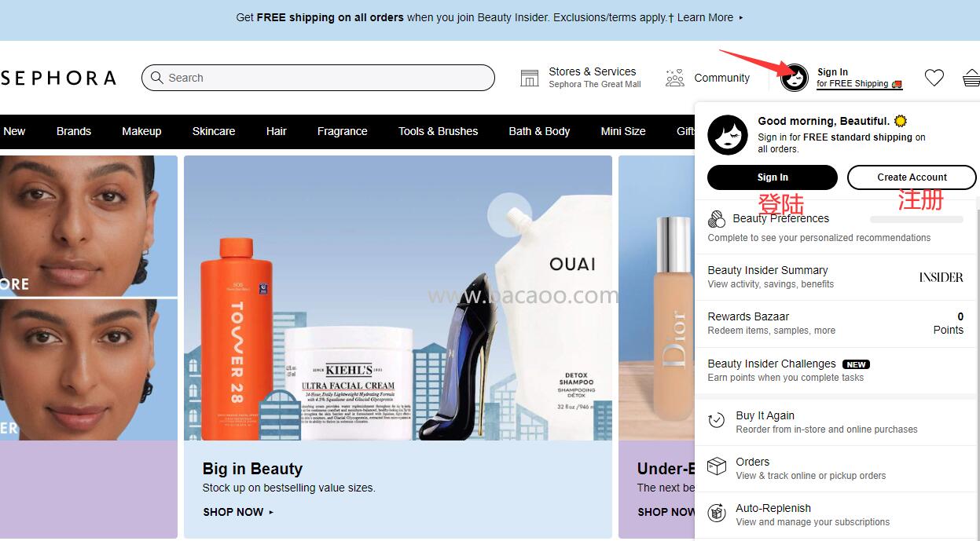The height and width of the screenshot is (541, 980).
Task: Open the Makeup category menu
Action: coord(141,131)
